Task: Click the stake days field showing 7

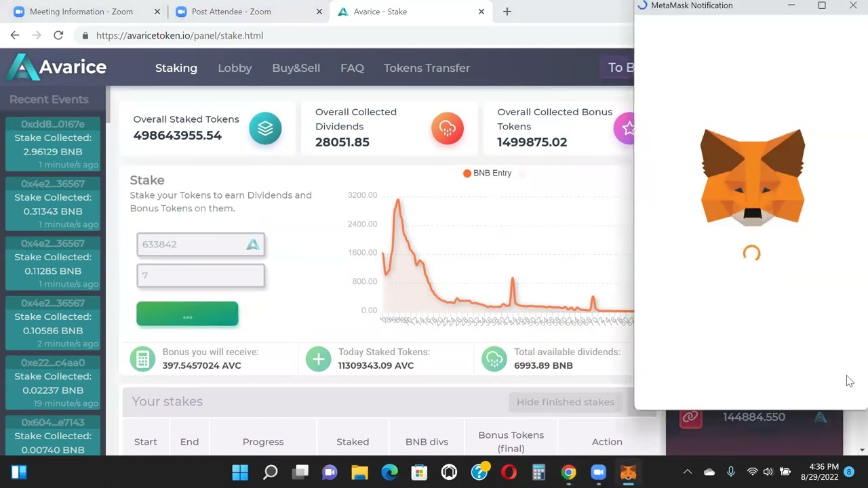Action: (x=201, y=276)
